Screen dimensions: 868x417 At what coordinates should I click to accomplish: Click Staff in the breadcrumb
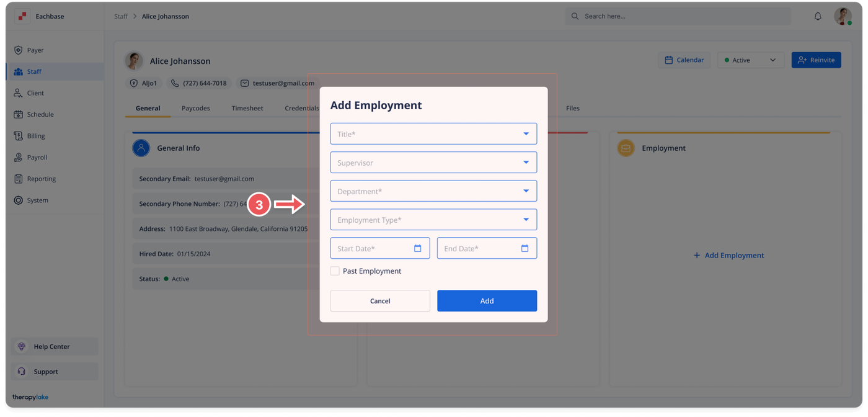coord(121,16)
